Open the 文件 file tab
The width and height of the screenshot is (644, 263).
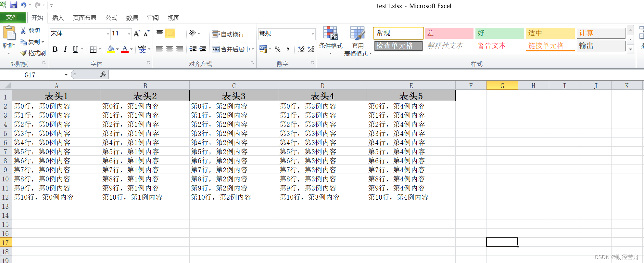[x=12, y=17]
